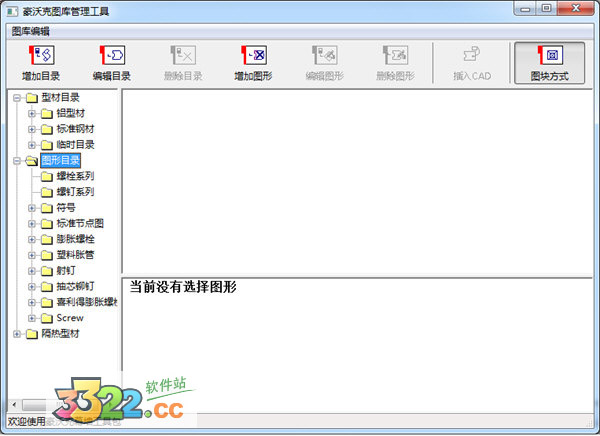This screenshot has height=436, width=600.
Task: Select the 铝型材 tree item
Action: (71, 113)
